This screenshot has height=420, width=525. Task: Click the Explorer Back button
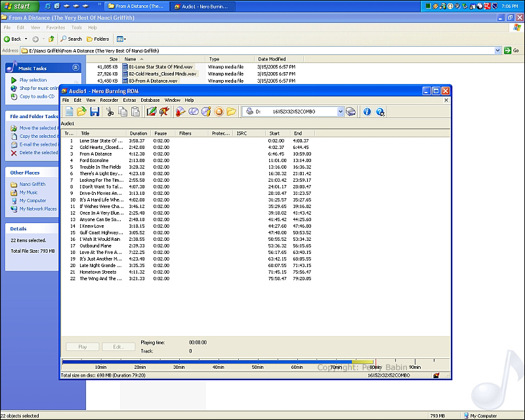pos(12,39)
